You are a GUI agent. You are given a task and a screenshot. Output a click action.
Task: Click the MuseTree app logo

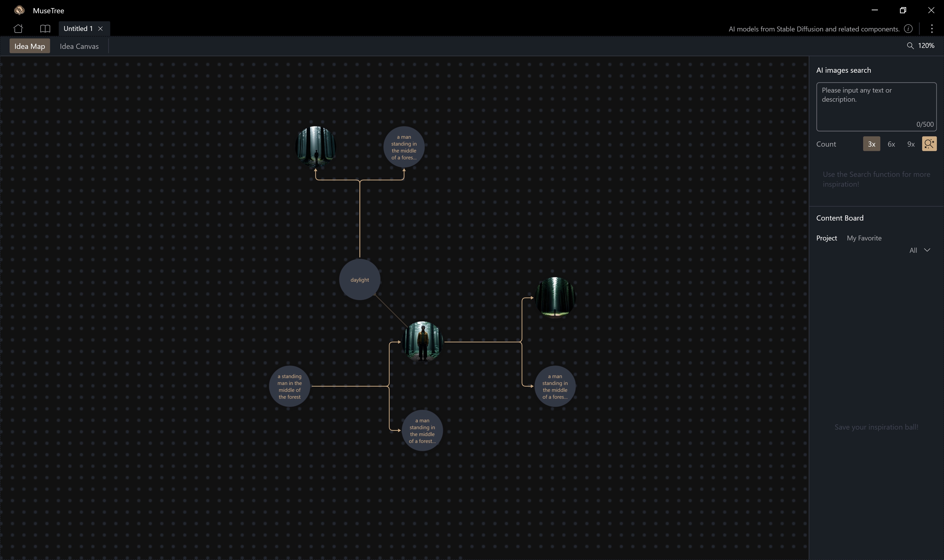point(19,11)
